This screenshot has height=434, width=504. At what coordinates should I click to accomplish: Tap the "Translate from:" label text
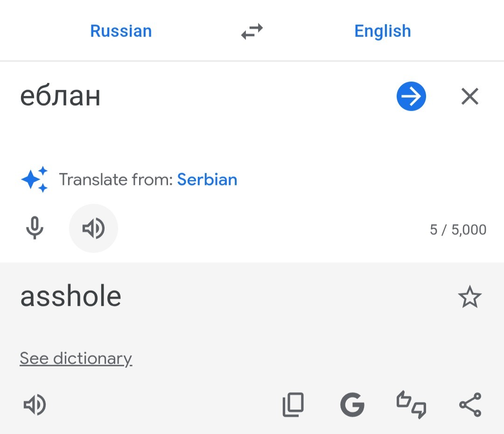(x=116, y=180)
